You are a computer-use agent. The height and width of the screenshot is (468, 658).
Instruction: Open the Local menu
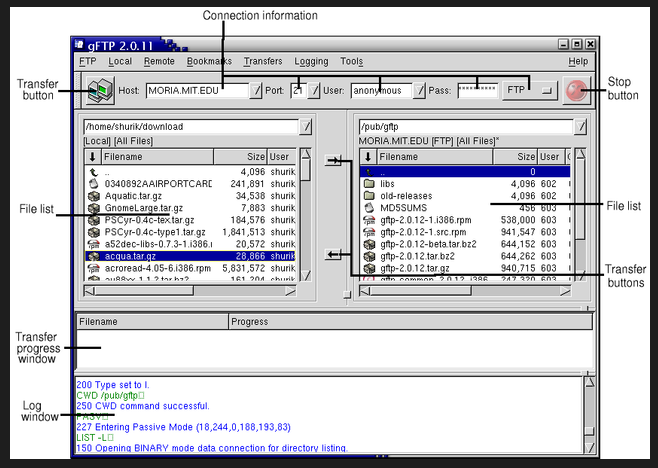click(x=120, y=61)
